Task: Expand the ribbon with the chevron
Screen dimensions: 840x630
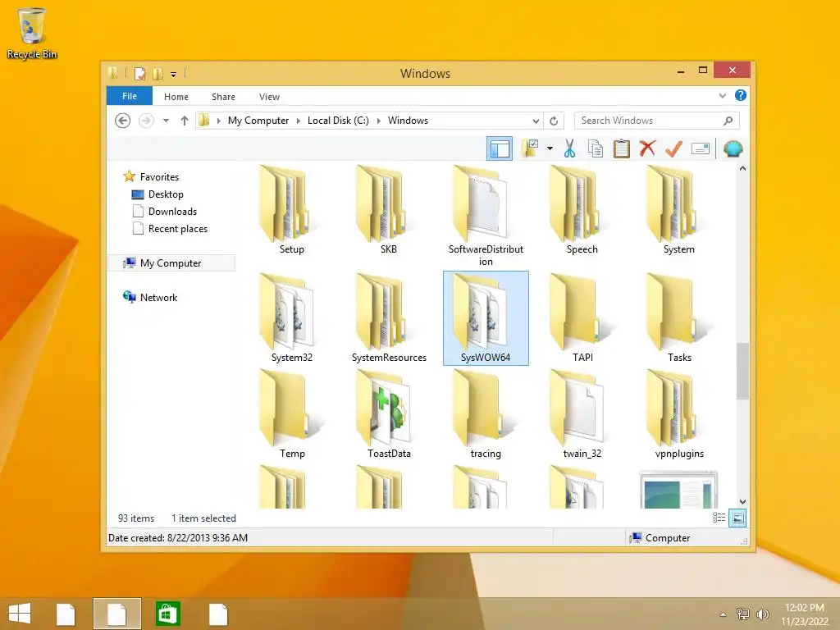Action: click(722, 96)
